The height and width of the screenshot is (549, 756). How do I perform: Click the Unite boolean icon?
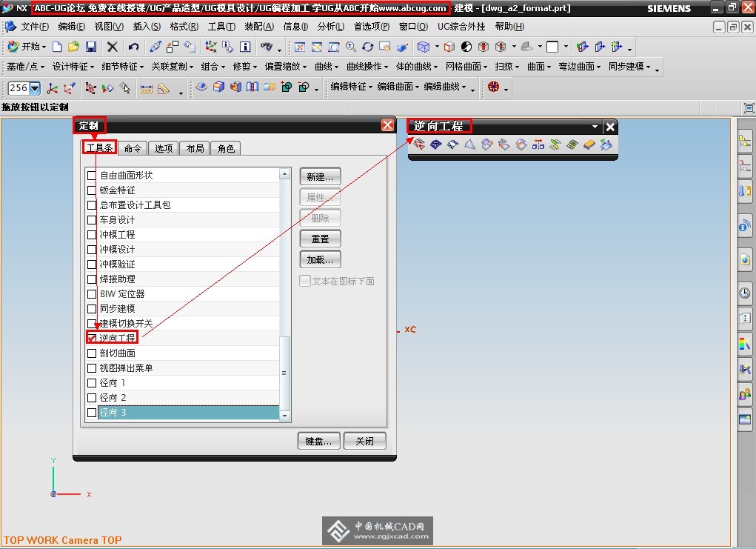point(287,87)
